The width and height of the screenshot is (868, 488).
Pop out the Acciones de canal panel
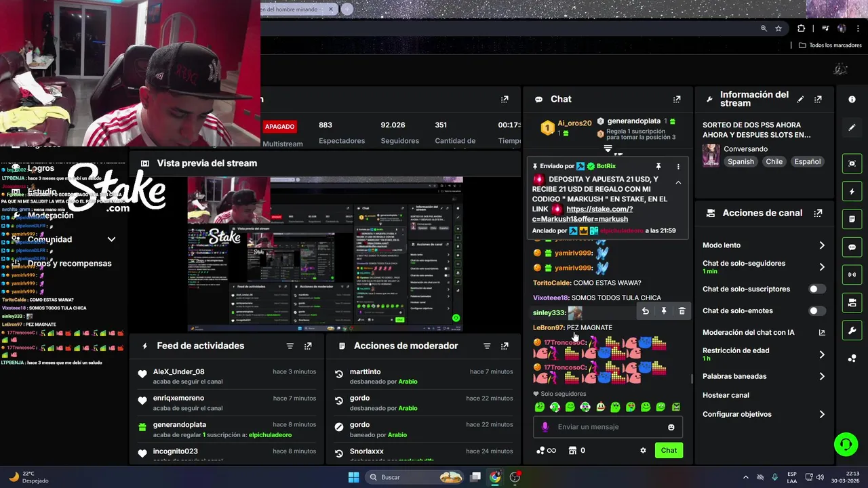(x=818, y=213)
